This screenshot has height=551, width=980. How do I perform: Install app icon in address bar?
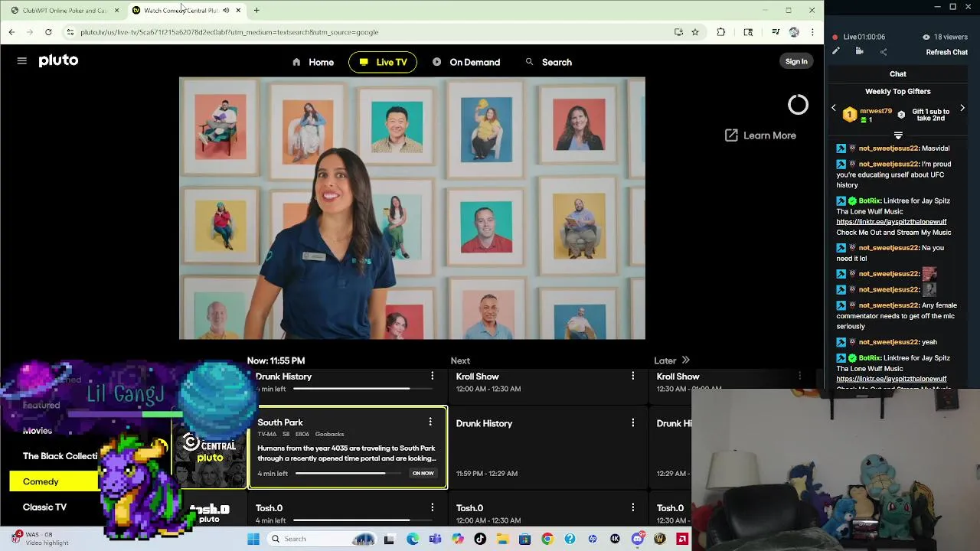678,32
